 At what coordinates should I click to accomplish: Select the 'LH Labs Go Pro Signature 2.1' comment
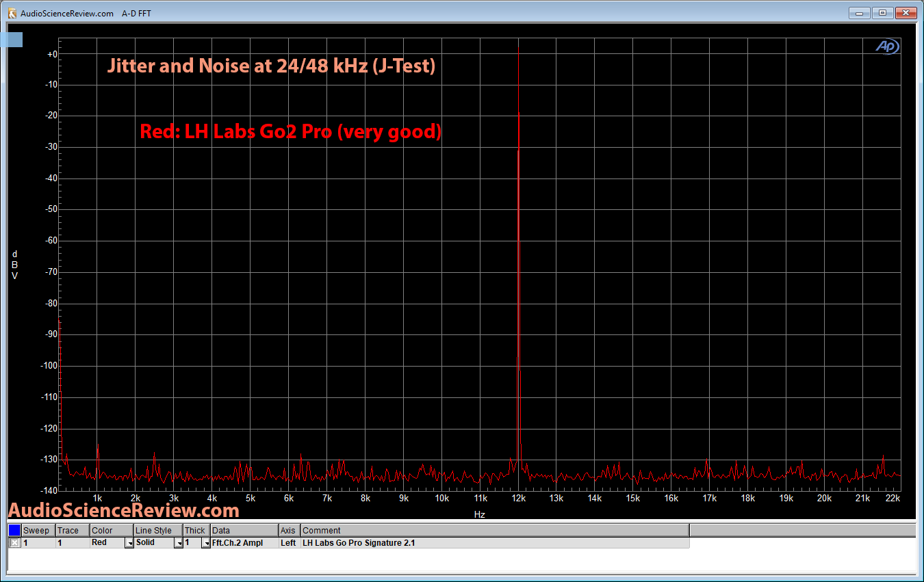coord(495,543)
